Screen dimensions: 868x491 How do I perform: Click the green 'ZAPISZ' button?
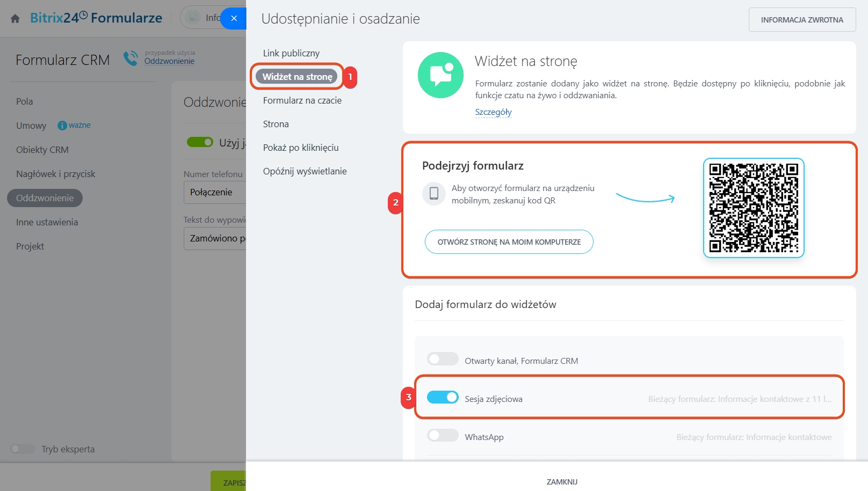tap(228, 481)
